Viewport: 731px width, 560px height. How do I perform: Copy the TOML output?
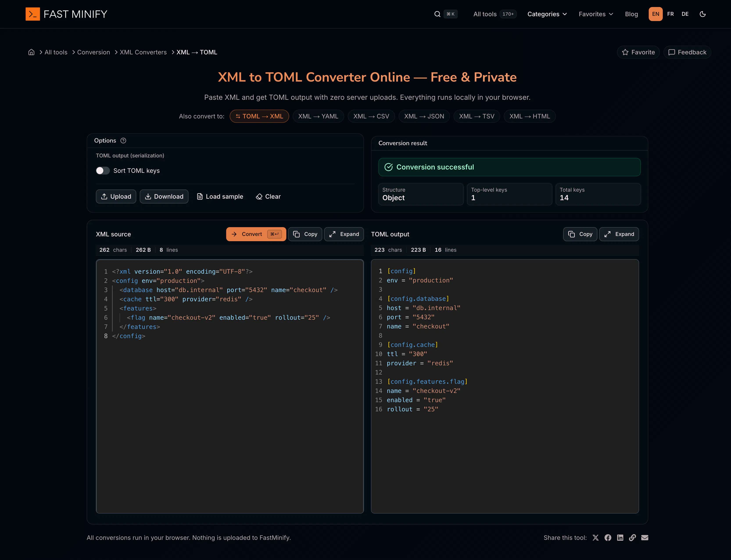pos(580,234)
